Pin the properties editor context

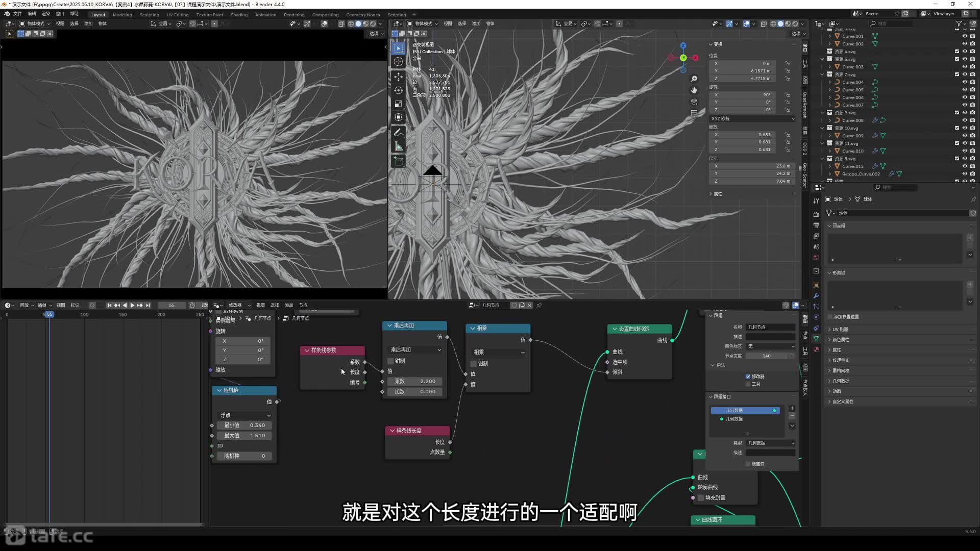click(x=973, y=199)
